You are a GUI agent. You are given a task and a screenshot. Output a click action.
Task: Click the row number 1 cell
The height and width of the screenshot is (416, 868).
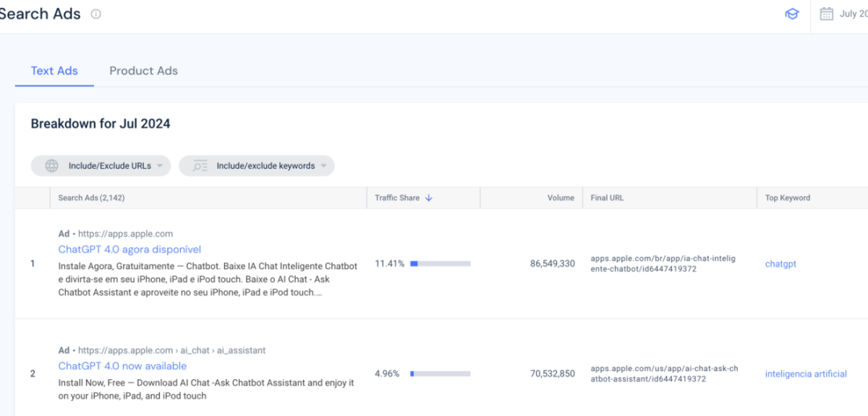[33, 264]
